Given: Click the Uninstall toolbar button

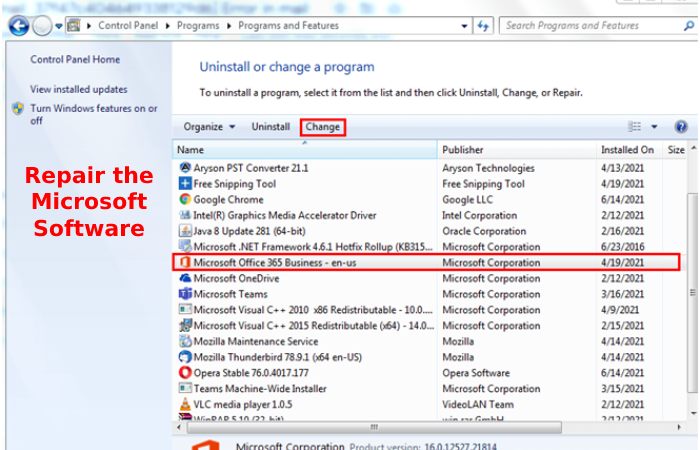Looking at the screenshot, I should tap(271, 127).
